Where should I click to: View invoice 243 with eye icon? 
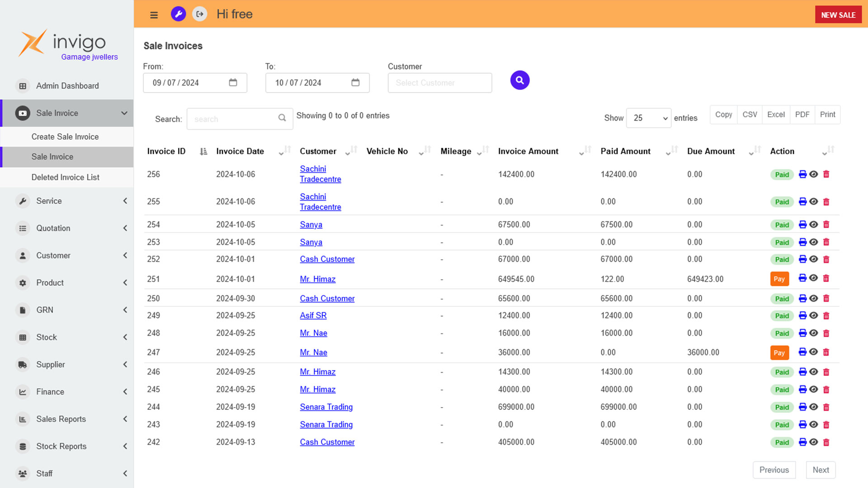click(x=813, y=425)
